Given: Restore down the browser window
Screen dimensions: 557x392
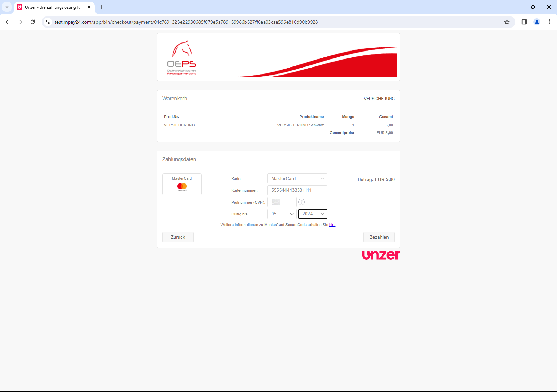Looking at the screenshot, I should tap(533, 7).
